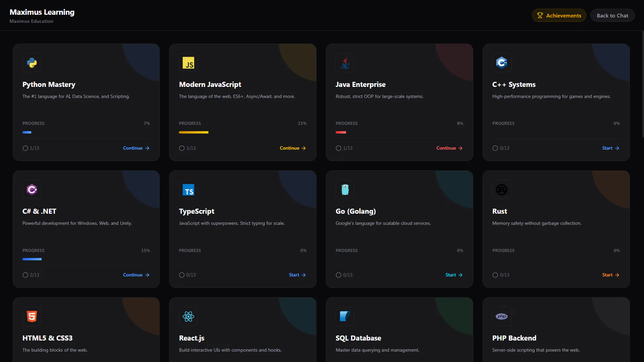Screen dimensions: 644x362
Task: Click the Rust gear logo icon
Action: [x=502, y=190]
